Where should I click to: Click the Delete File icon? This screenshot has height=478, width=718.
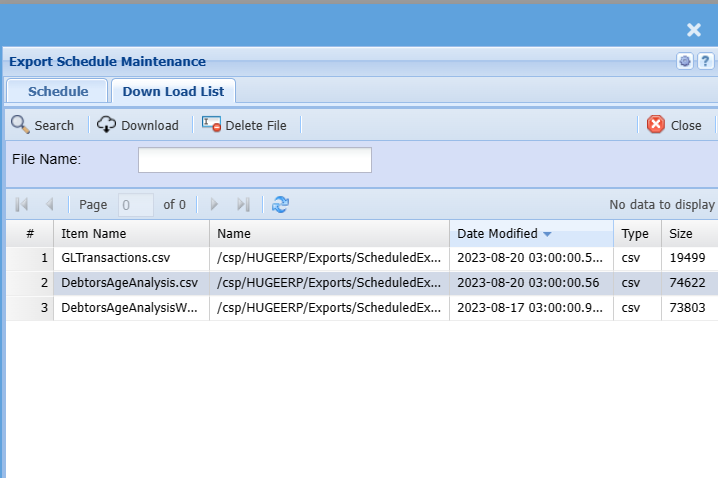(211, 125)
